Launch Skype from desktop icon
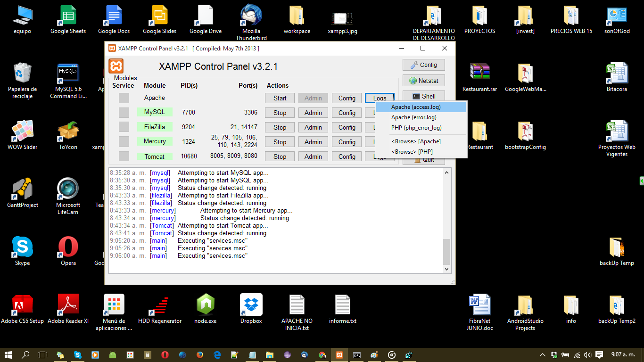This screenshot has height=362, width=644. (22, 252)
